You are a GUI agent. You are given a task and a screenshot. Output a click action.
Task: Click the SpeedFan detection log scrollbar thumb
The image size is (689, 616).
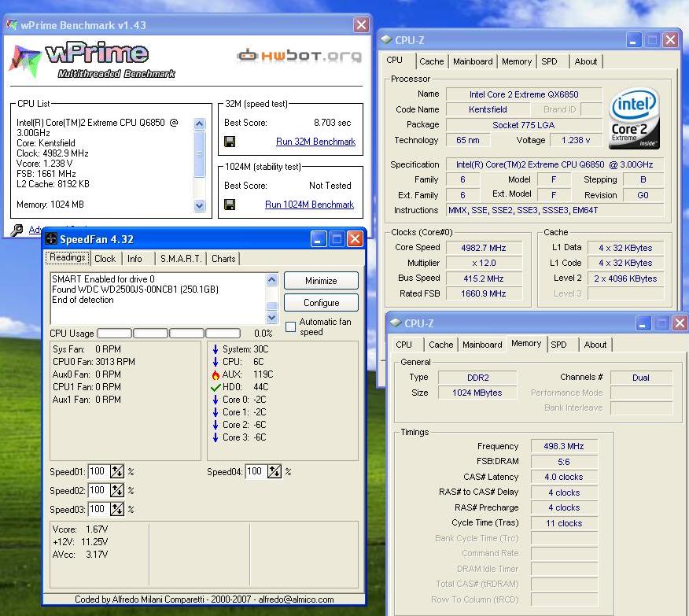(x=272, y=306)
